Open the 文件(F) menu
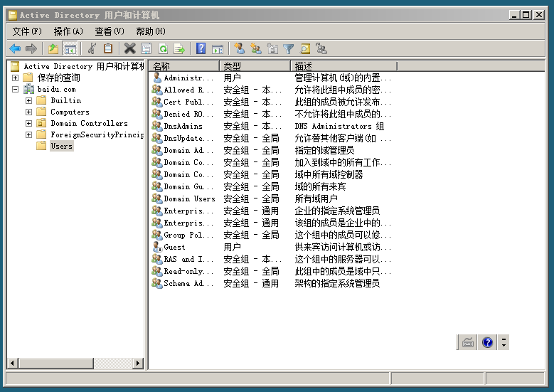Image resolution: width=554 pixels, height=392 pixels. point(27,31)
